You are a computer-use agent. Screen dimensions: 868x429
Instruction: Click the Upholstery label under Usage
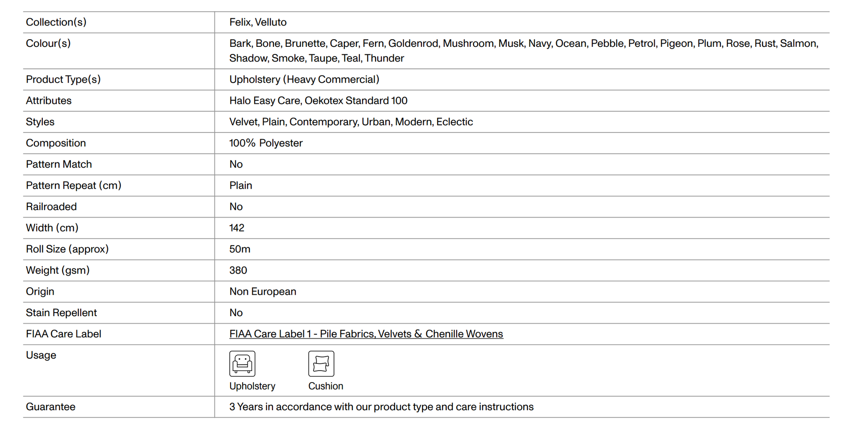tap(252, 386)
